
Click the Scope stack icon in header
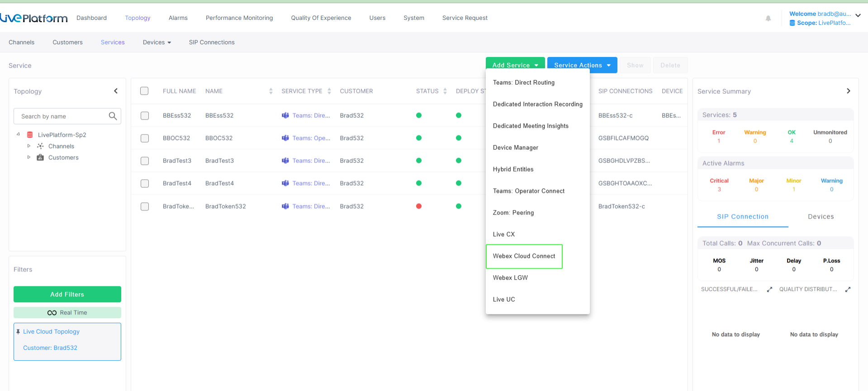[792, 23]
